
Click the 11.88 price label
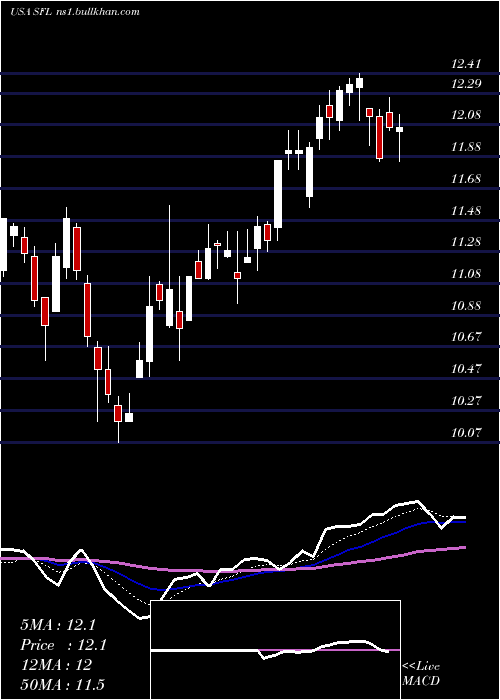466,147
